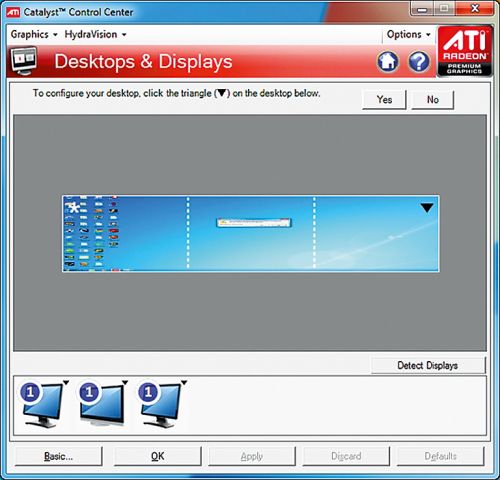The width and height of the screenshot is (500, 480).
Task: Open the black triangle menu on the desktop preview
Action: pos(427,208)
